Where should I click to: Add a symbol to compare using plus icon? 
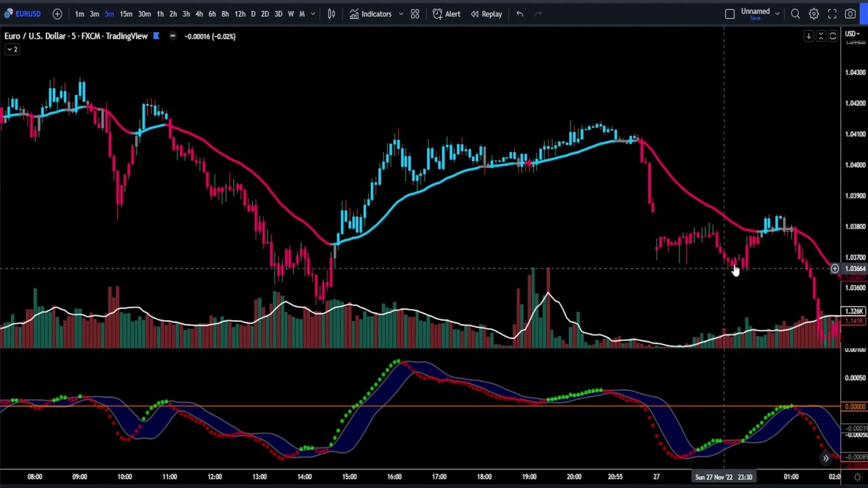click(57, 14)
